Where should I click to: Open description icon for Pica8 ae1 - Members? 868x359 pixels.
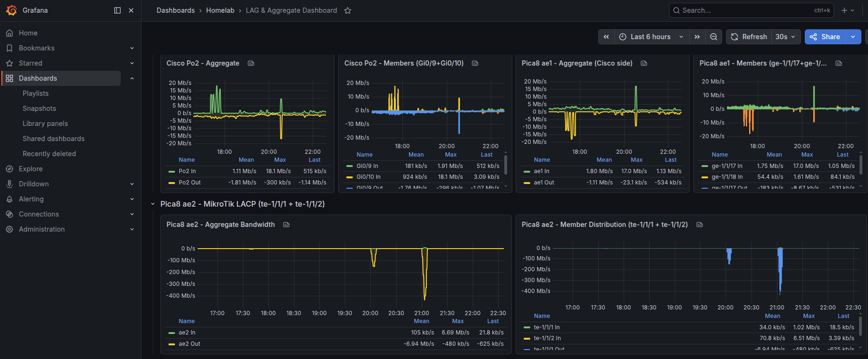pyautogui.click(x=839, y=63)
